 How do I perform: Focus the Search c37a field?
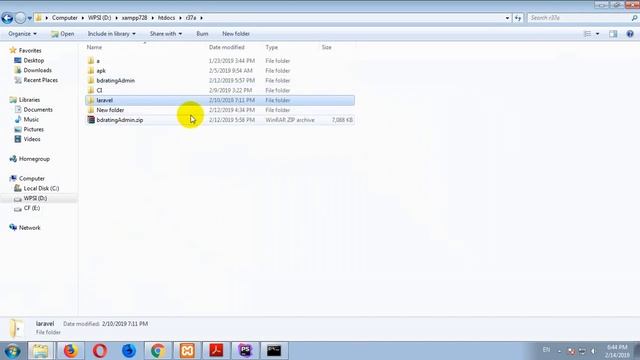coord(579,18)
